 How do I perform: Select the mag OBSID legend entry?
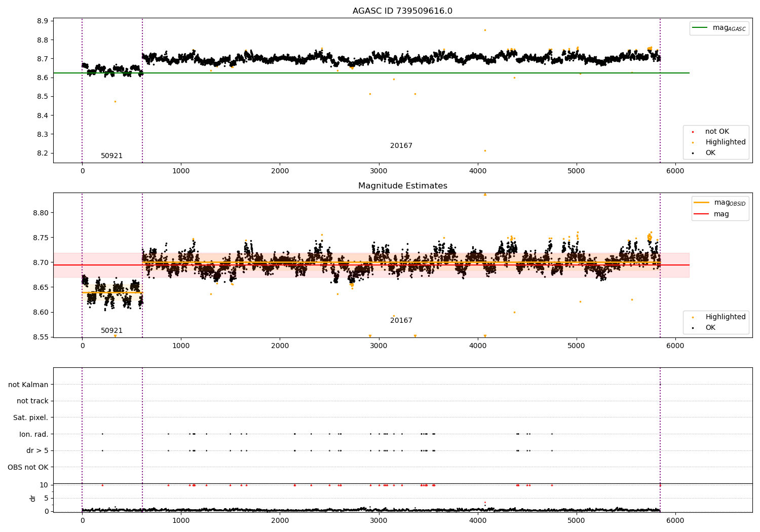[x=720, y=203]
